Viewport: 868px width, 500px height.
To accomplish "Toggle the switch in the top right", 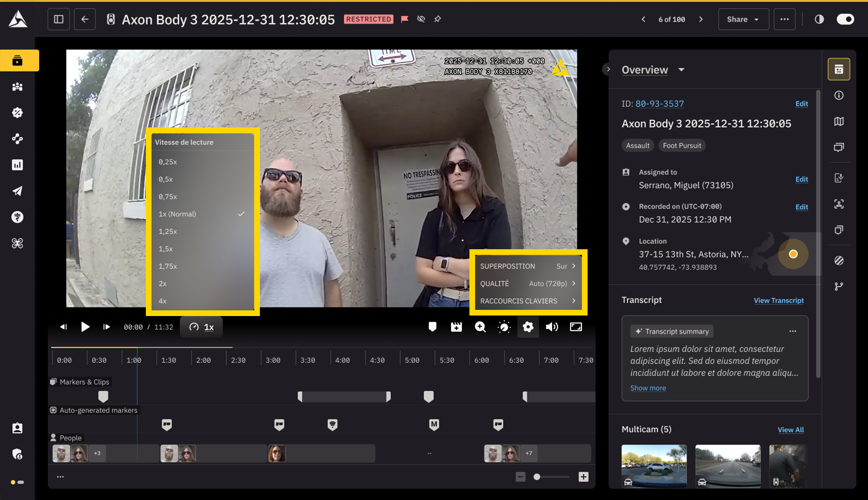I will [x=845, y=19].
